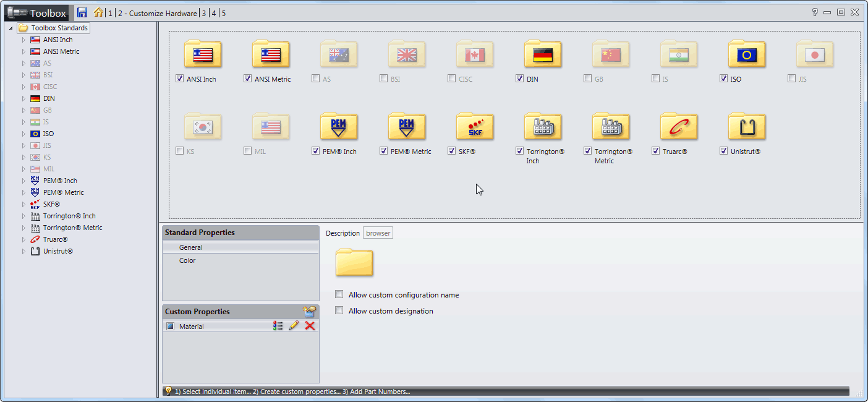This screenshot has height=402, width=868.
Task: Open Material property values list icon
Action: [278, 326]
